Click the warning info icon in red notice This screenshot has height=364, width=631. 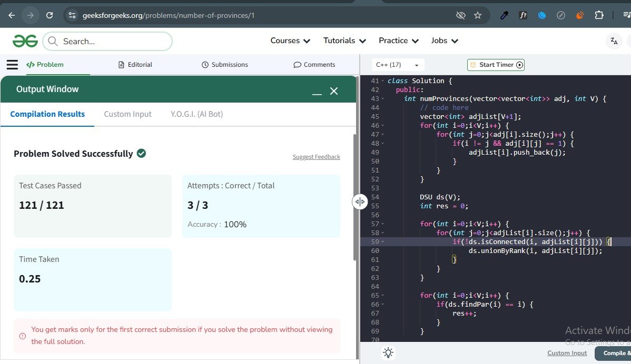point(23,336)
